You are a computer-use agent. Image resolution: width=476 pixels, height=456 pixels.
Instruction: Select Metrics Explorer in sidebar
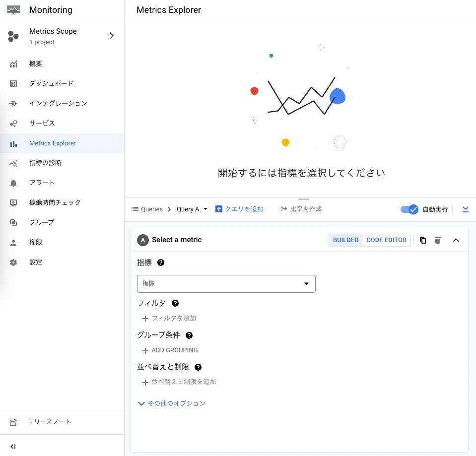pyautogui.click(x=62, y=143)
